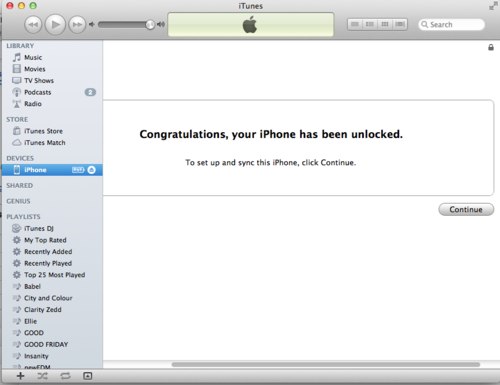Click the lock icon in content pane
500x385 pixels.
(x=491, y=47)
